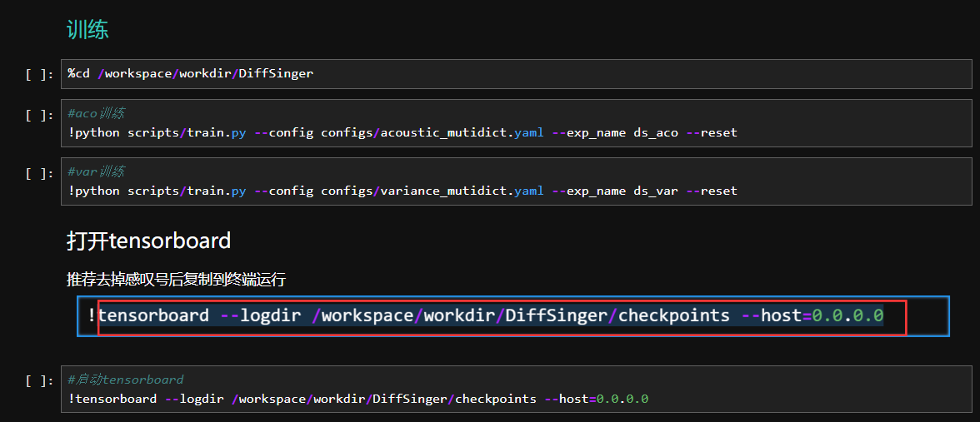Click the '#aco训练' comment line
980x422 pixels.
pyautogui.click(x=97, y=113)
